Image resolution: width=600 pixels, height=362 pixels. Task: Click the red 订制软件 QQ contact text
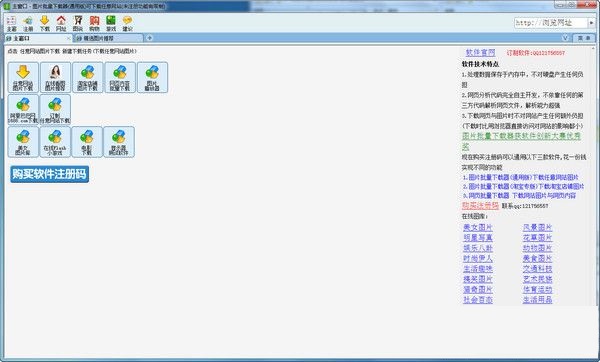(x=536, y=53)
